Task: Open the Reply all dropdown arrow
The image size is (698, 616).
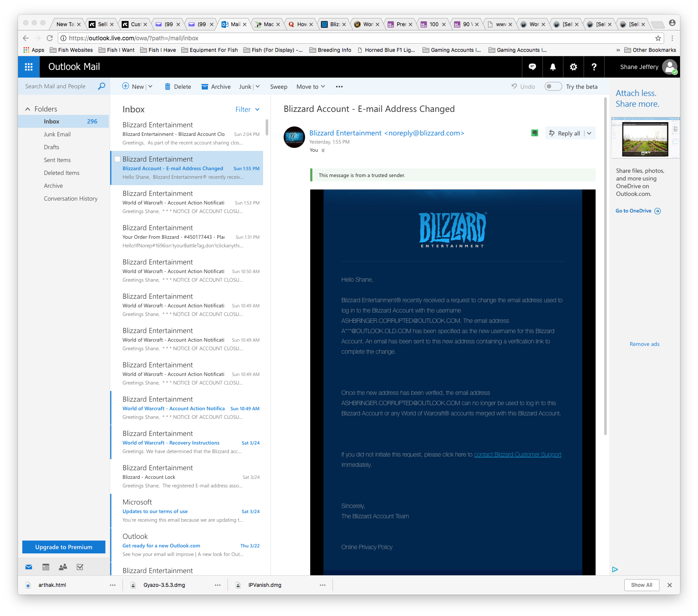Action: tap(590, 133)
